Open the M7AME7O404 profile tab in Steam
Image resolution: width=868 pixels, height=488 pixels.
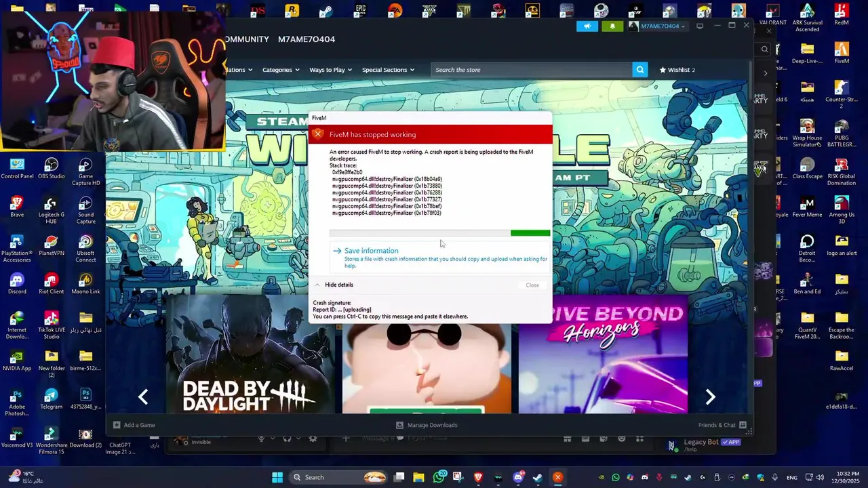(307, 39)
